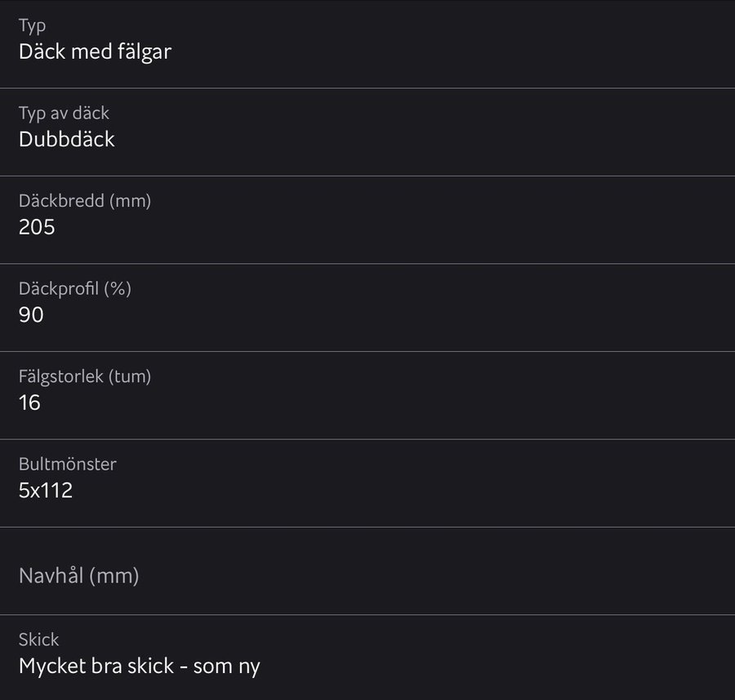Image resolution: width=735 pixels, height=700 pixels.
Task: Click the "(tum)" unit after Fälgstorlek
Action: [x=130, y=377]
